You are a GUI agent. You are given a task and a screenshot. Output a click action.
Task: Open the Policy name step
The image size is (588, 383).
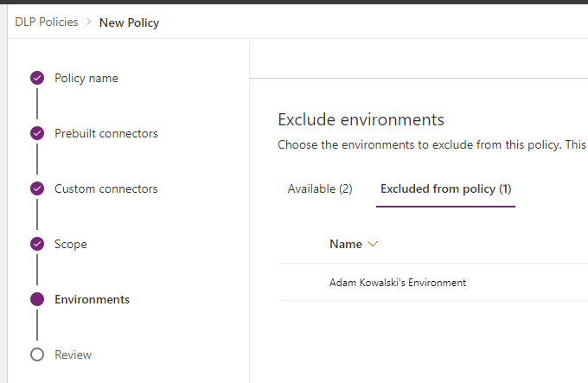point(86,79)
